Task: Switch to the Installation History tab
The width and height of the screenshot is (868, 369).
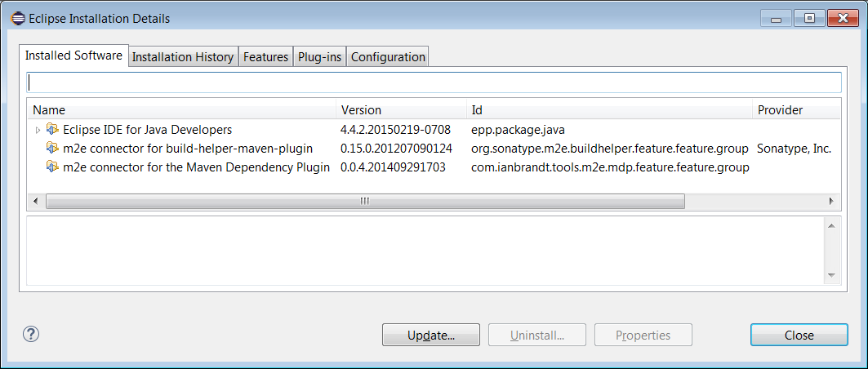Action: [x=183, y=56]
